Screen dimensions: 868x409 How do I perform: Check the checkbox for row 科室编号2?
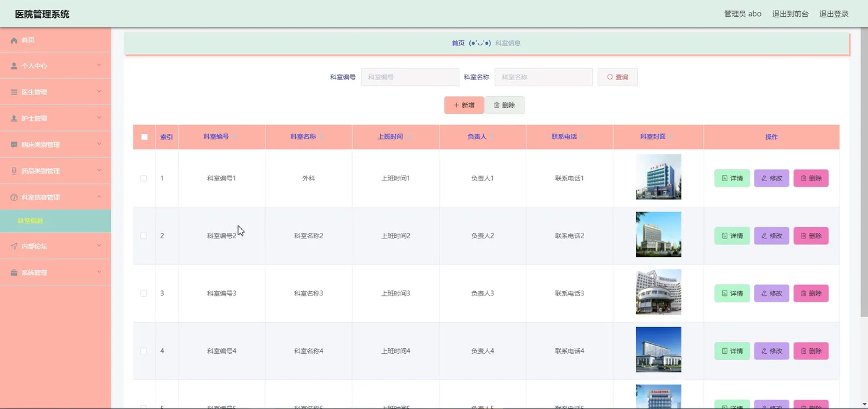144,236
